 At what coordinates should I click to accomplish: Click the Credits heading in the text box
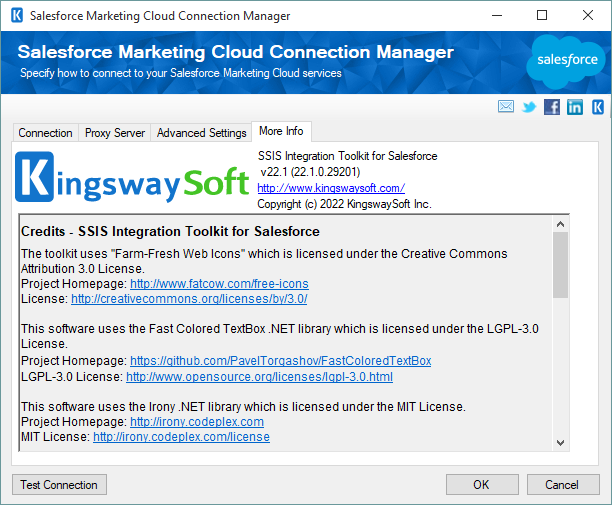170,231
